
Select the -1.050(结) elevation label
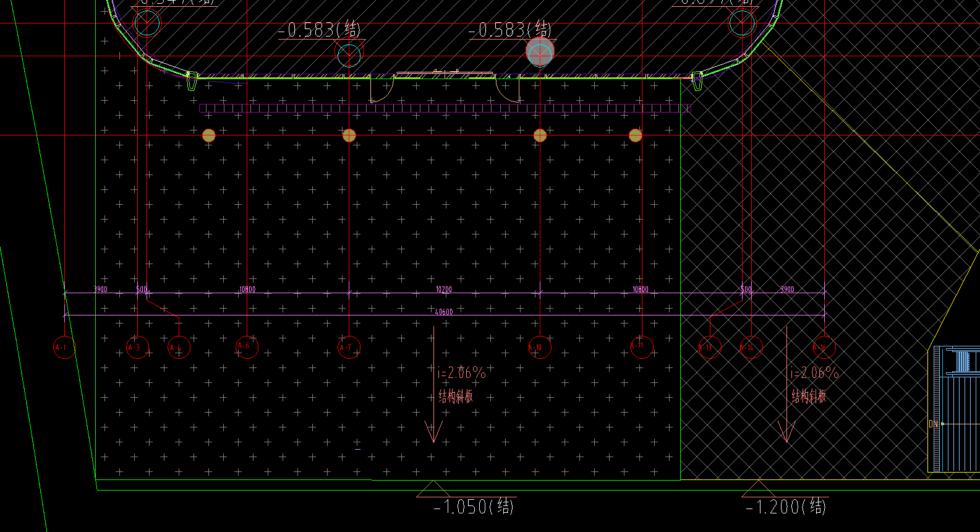point(474,507)
